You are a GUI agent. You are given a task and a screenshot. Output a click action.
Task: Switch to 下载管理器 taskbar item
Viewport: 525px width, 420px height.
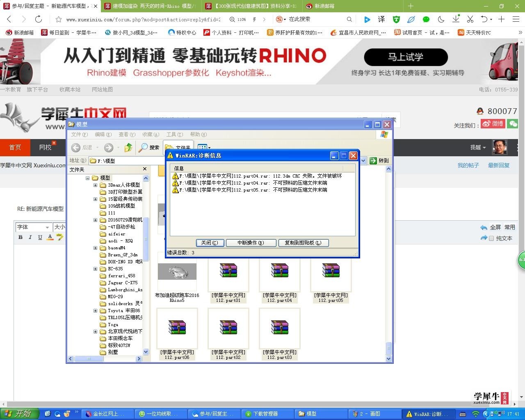point(267,414)
